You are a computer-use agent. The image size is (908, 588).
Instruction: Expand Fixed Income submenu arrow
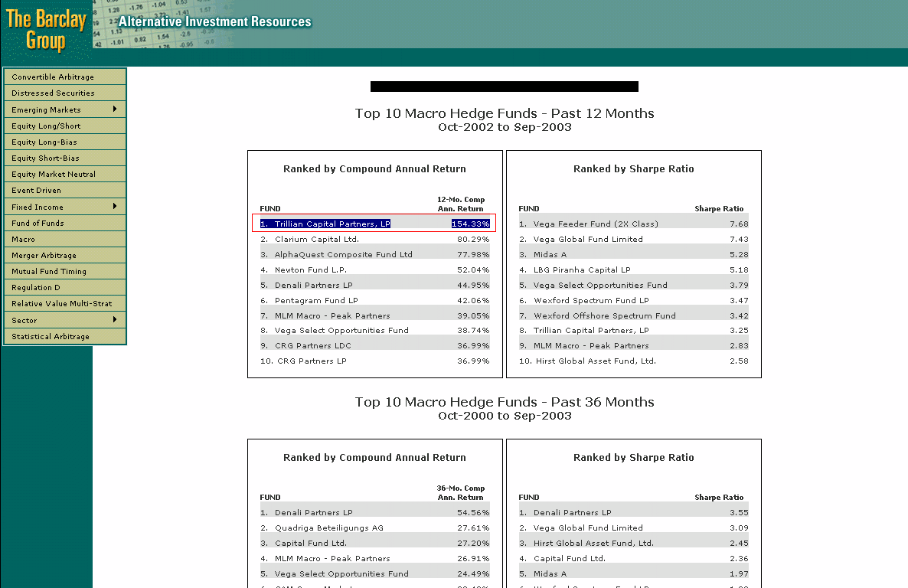[115, 206]
